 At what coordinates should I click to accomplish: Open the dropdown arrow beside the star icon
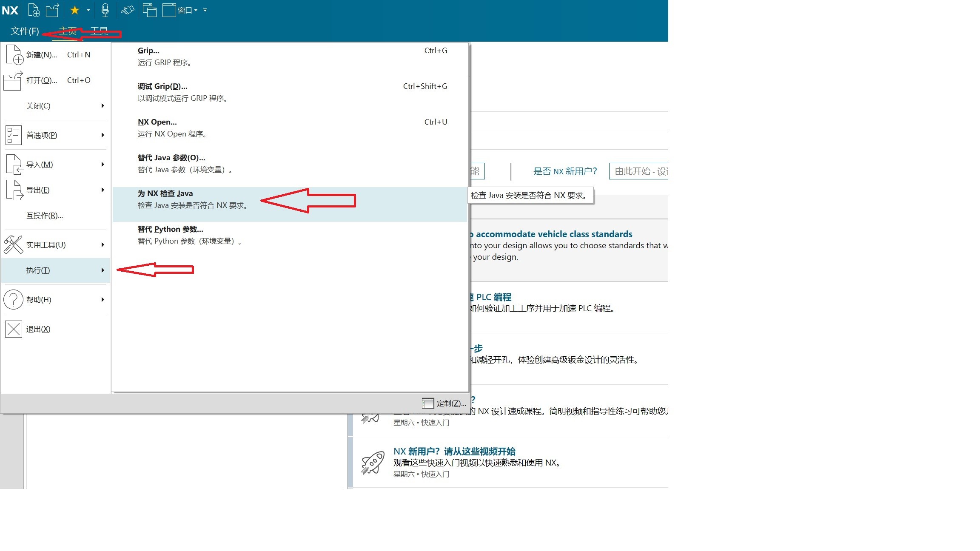point(88,10)
